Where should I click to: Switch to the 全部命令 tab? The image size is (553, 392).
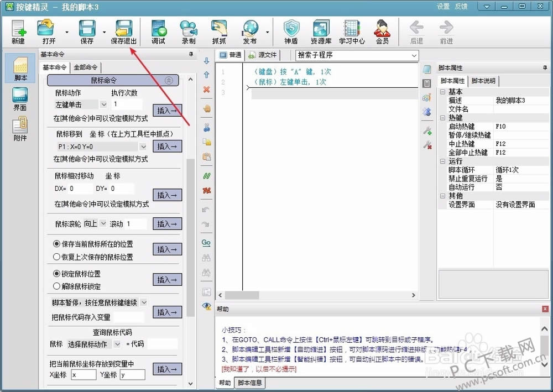coord(86,67)
